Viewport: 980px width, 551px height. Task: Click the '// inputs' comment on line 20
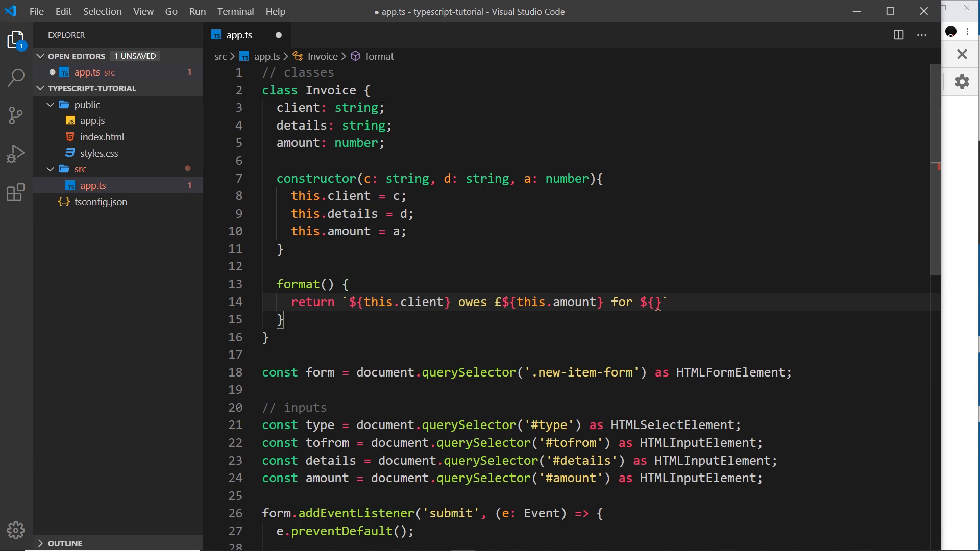coord(295,408)
